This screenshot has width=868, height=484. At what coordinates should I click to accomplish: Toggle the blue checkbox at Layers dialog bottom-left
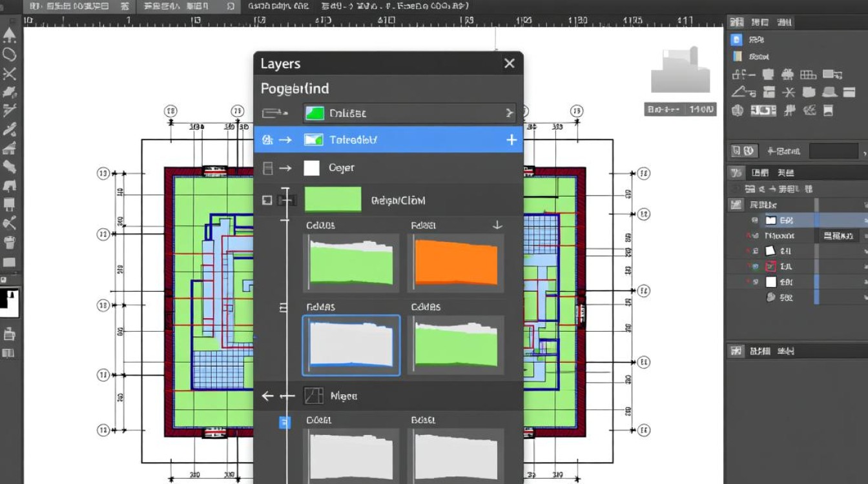[284, 422]
